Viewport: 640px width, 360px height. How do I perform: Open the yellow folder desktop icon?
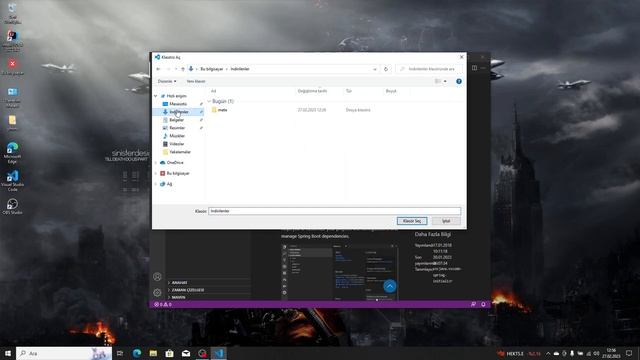pyautogui.click(x=12, y=122)
